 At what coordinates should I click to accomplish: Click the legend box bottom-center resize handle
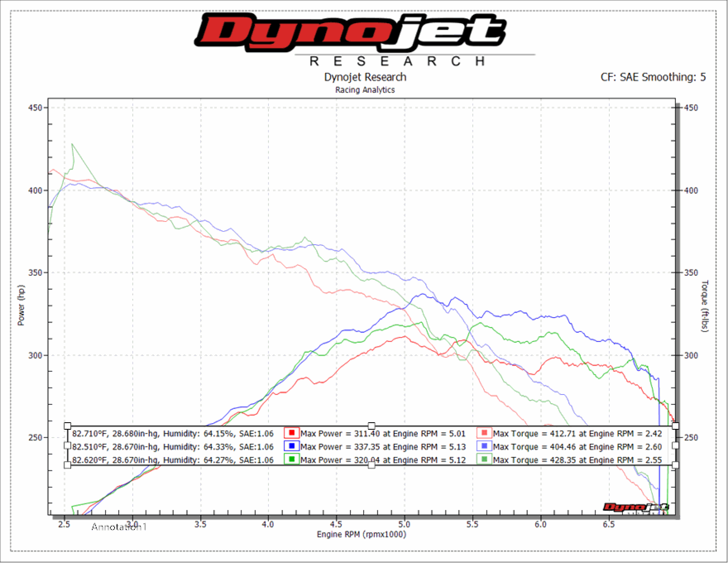[371, 465]
